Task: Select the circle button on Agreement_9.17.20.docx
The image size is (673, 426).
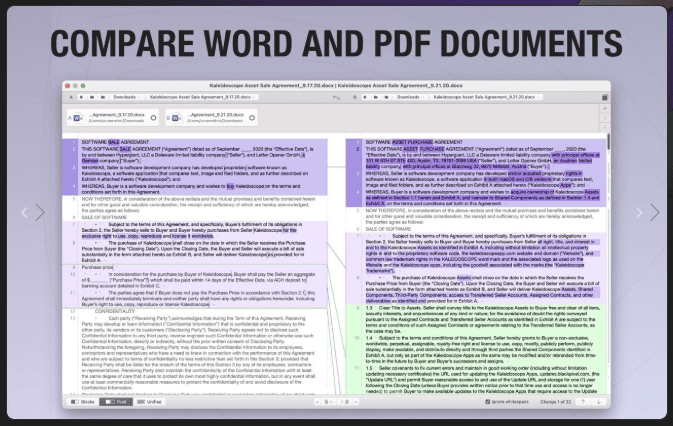Action: [153, 118]
